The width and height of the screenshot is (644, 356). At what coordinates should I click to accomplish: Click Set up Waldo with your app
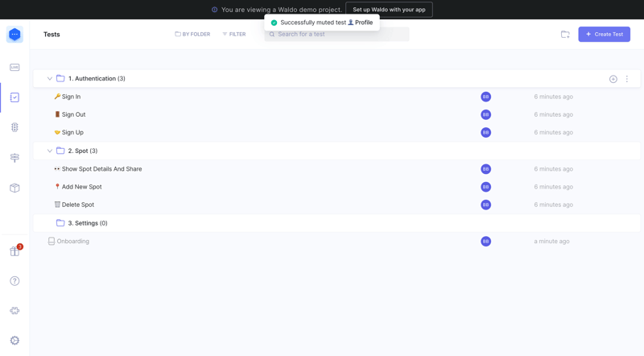389,10
